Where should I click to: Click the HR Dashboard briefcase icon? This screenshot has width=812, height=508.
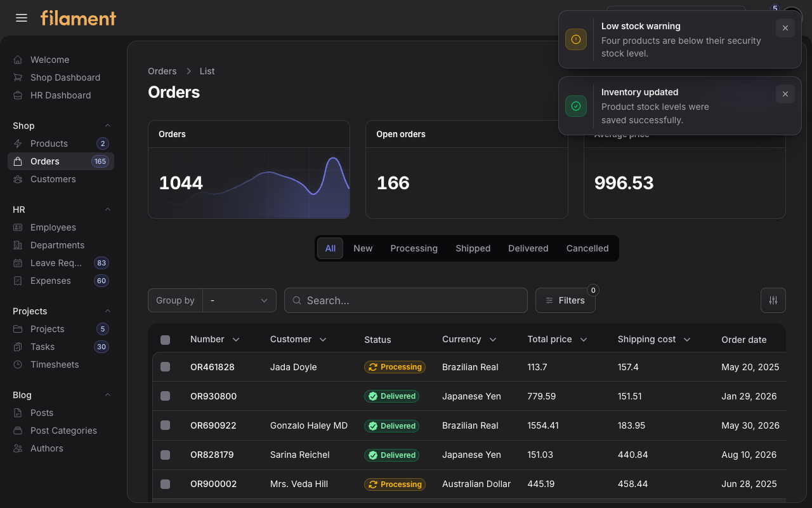18,95
